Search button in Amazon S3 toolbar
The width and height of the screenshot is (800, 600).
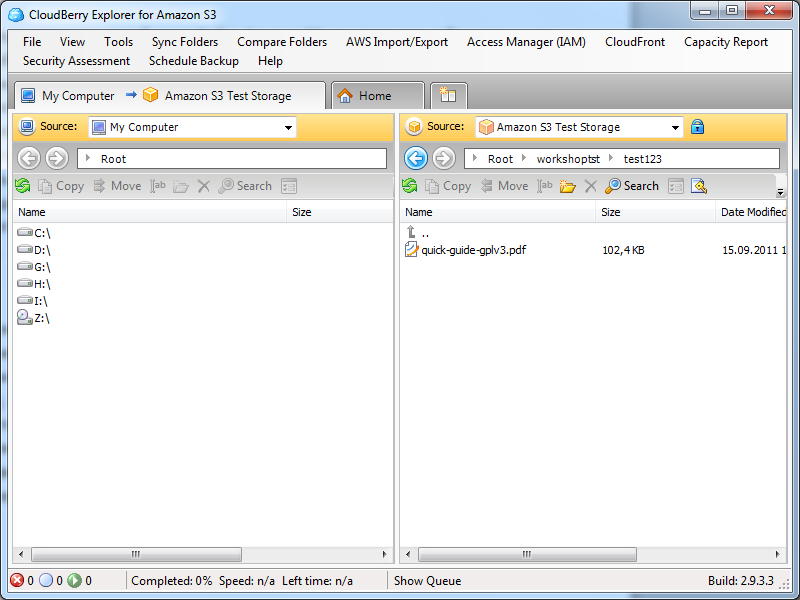click(632, 186)
